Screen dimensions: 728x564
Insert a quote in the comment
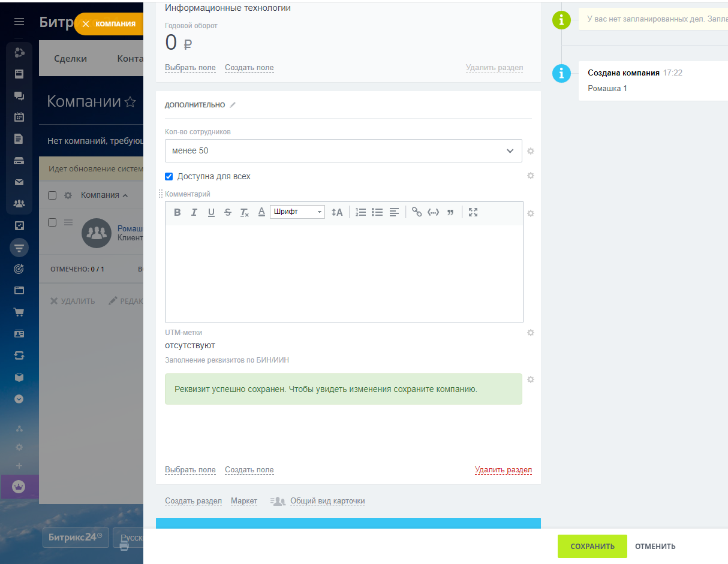click(x=450, y=212)
